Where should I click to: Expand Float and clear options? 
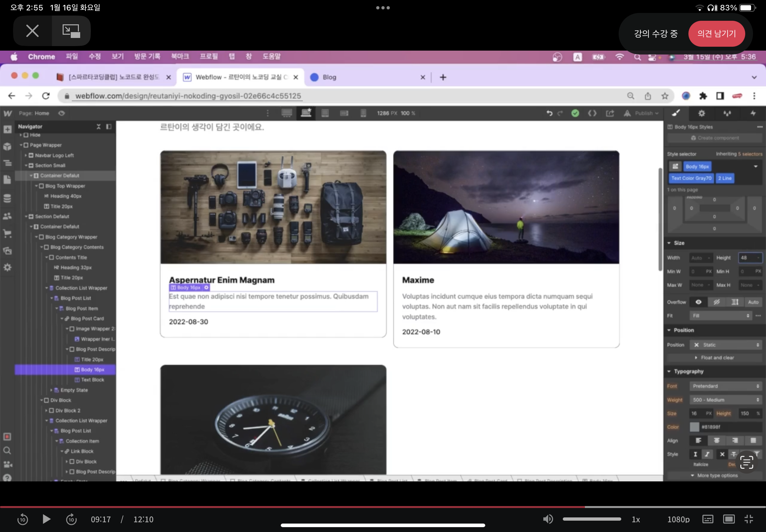pos(714,358)
